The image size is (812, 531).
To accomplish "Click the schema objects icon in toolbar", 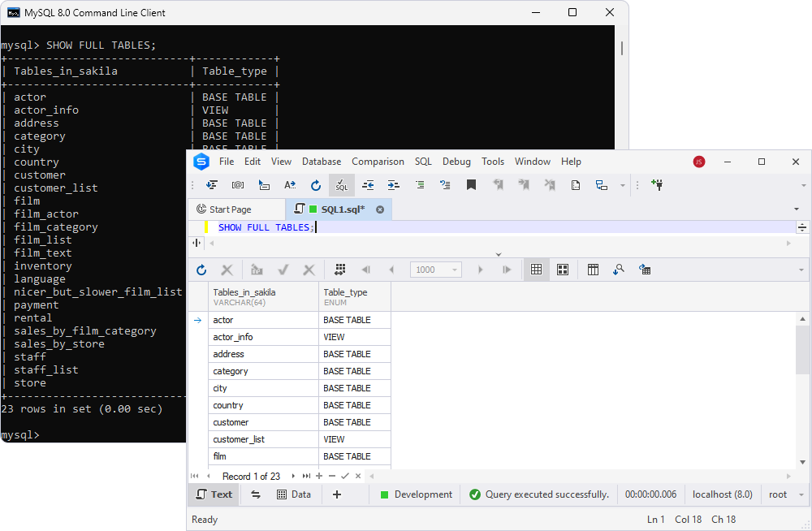I will 601,185.
